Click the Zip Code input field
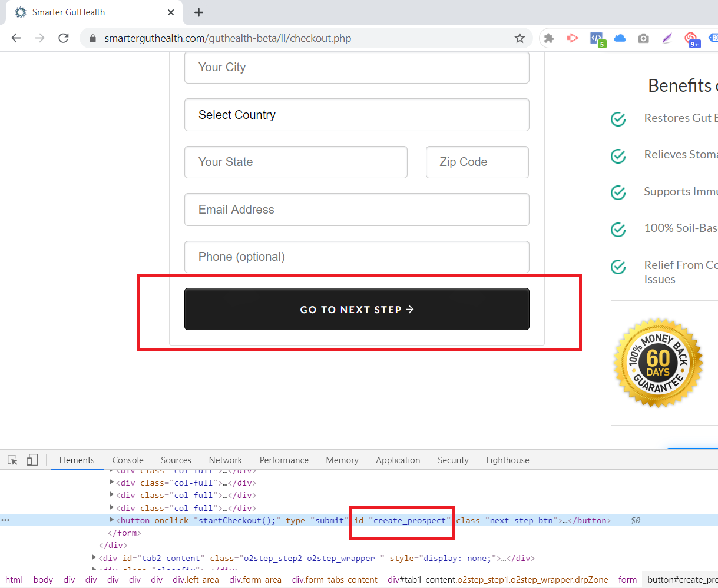Viewport: 718px width, 588px height. pos(477,162)
